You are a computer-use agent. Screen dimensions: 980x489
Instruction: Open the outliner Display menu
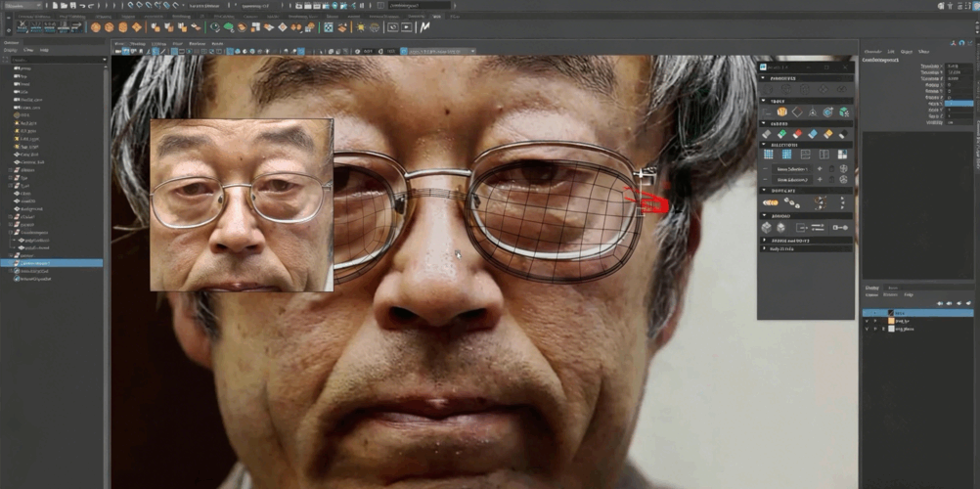pyautogui.click(x=11, y=50)
